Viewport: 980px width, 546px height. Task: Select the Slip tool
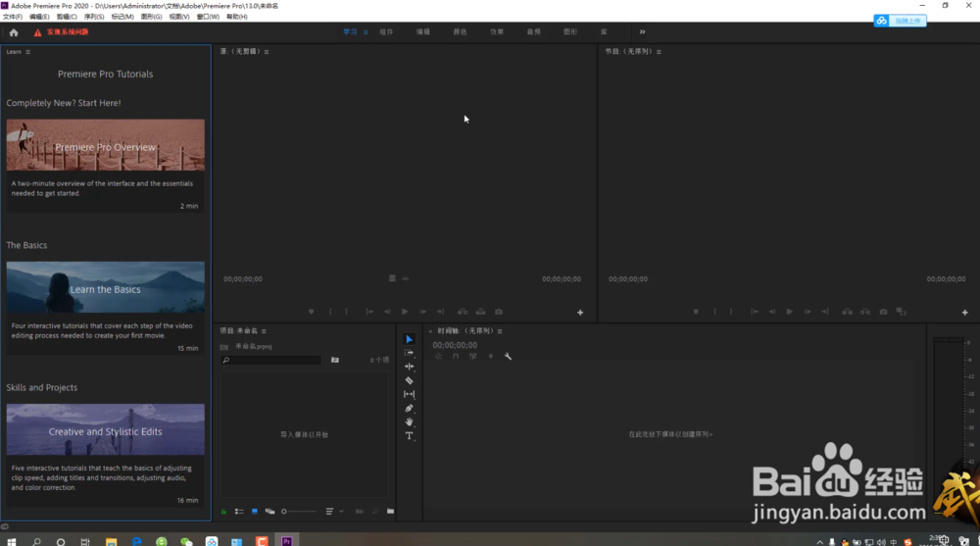click(x=410, y=394)
